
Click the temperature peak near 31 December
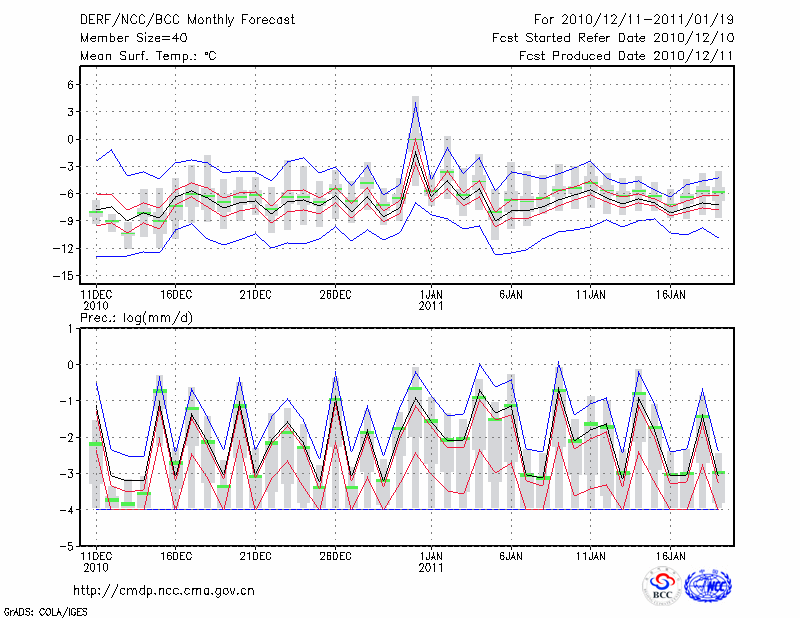point(415,103)
